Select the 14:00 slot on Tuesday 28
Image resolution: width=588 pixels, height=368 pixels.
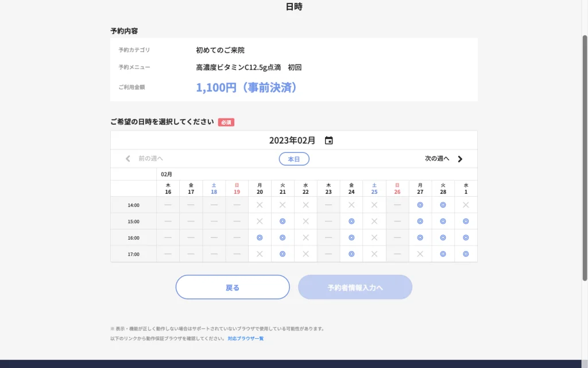point(443,205)
